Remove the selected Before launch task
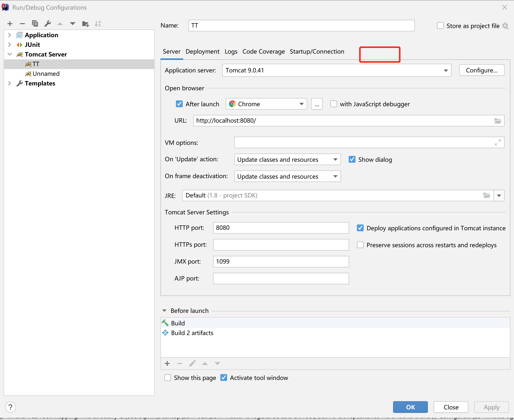Image resolution: width=514 pixels, height=420 pixels. click(x=180, y=363)
